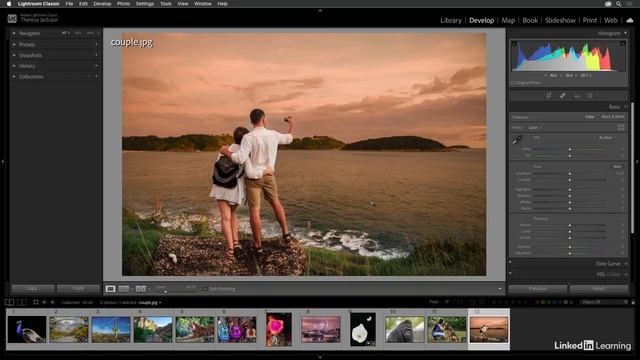Switch to the Print module
640x360 pixels.
tap(590, 20)
